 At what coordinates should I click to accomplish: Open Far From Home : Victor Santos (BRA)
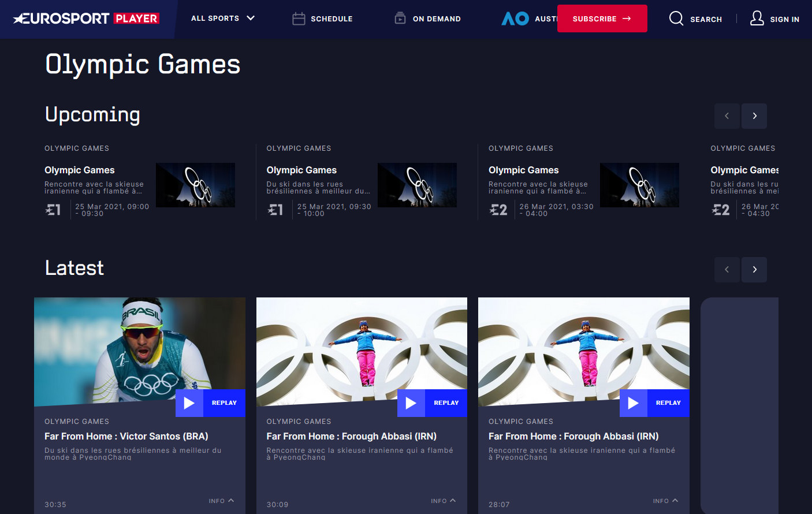pos(126,436)
